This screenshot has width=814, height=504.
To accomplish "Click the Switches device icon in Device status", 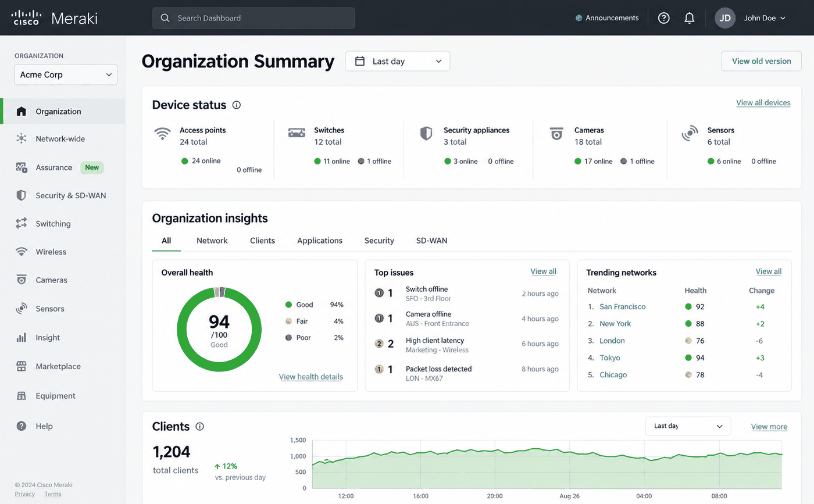I will tap(297, 133).
